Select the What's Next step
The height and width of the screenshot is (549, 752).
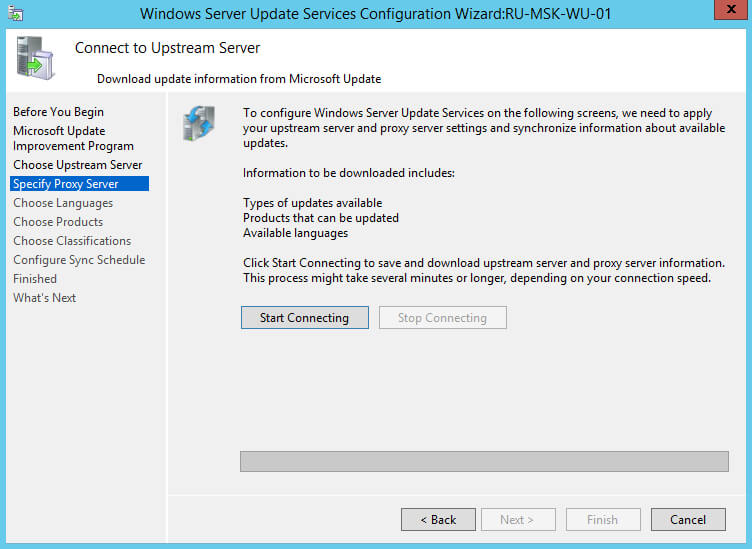(x=45, y=298)
